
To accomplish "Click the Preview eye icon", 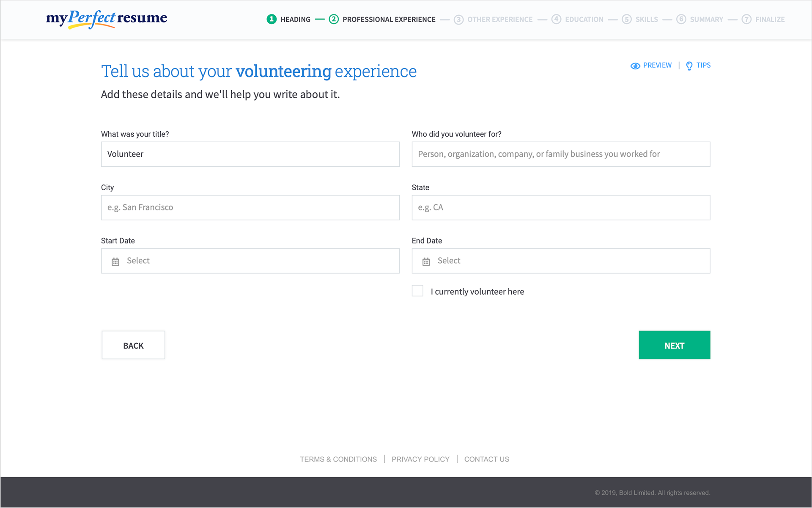I will click(x=635, y=66).
